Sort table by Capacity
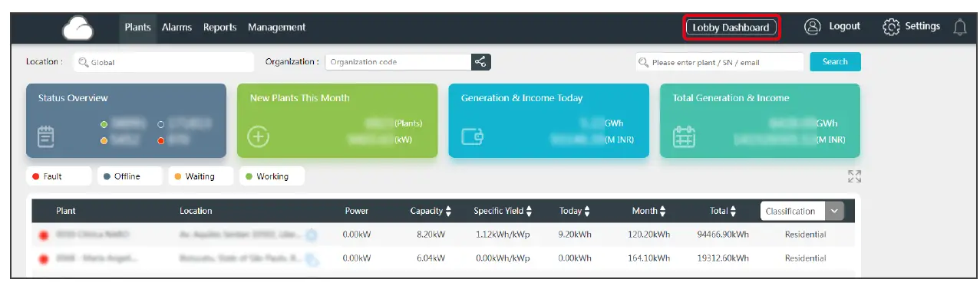980x289 pixels. (x=448, y=211)
